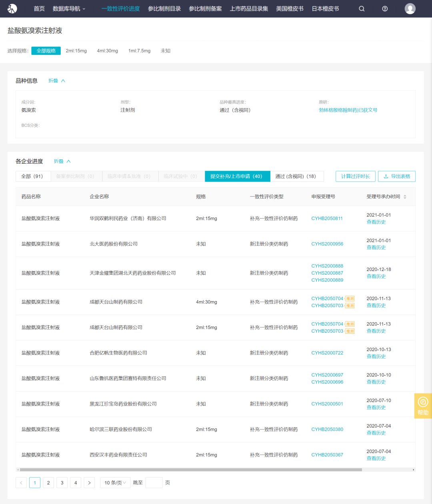Select 2ml:15mg specification filter
The width and height of the screenshot is (432, 504).
[76, 51]
